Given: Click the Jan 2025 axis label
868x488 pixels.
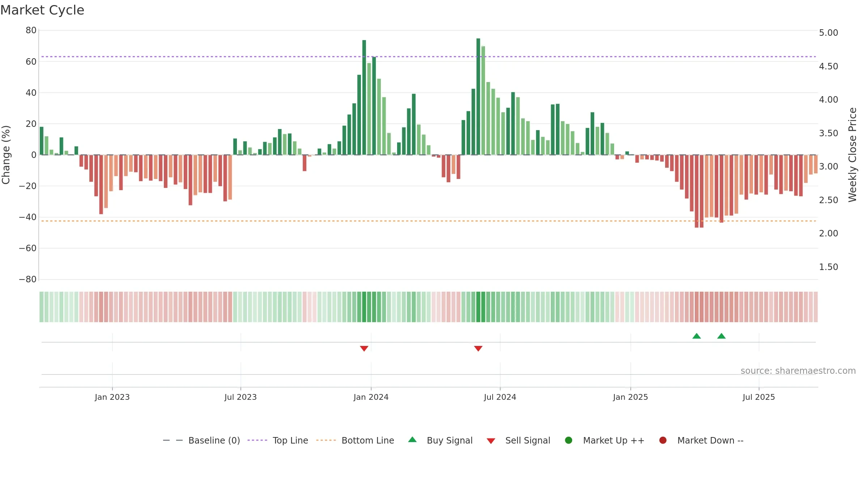Looking at the screenshot, I should point(630,397).
